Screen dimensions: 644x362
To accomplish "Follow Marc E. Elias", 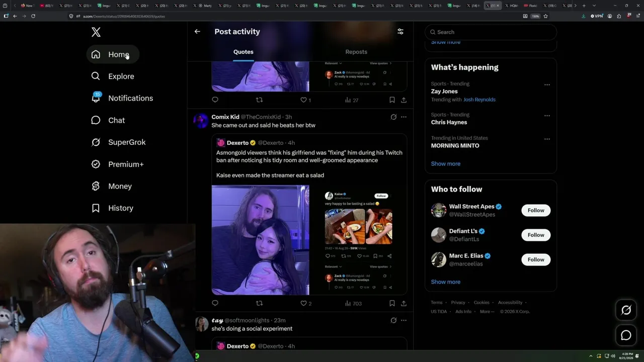I will pyautogui.click(x=536, y=259).
